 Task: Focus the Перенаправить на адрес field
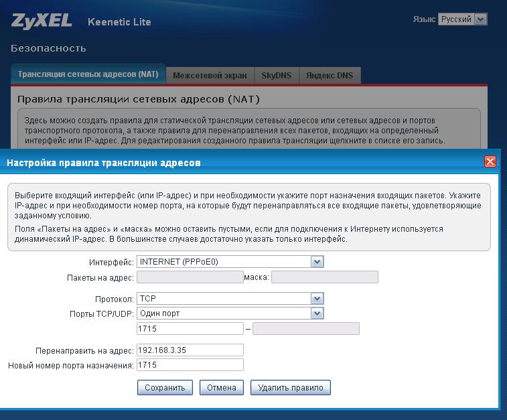190,350
